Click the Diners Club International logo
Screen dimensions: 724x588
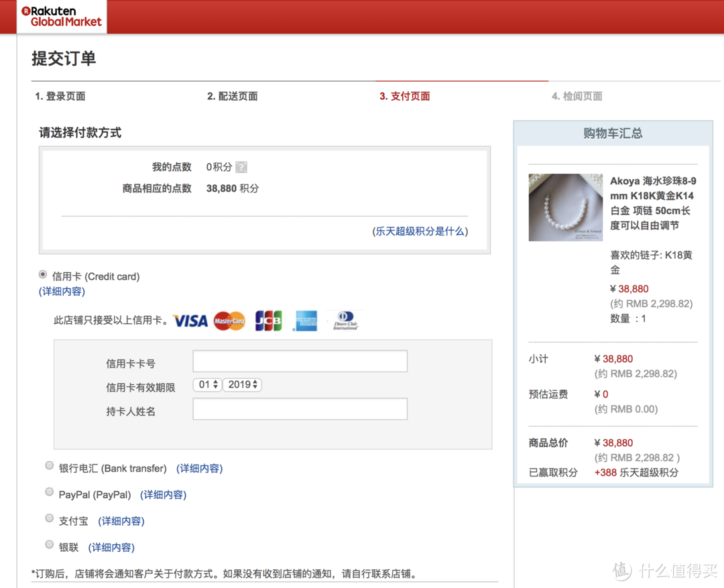tap(345, 320)
